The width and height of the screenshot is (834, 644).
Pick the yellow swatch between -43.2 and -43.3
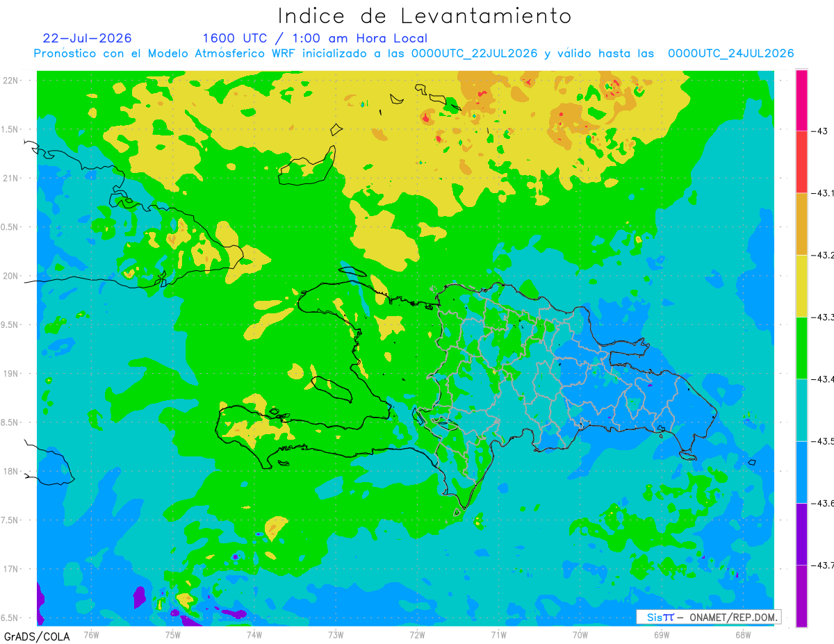801,286
